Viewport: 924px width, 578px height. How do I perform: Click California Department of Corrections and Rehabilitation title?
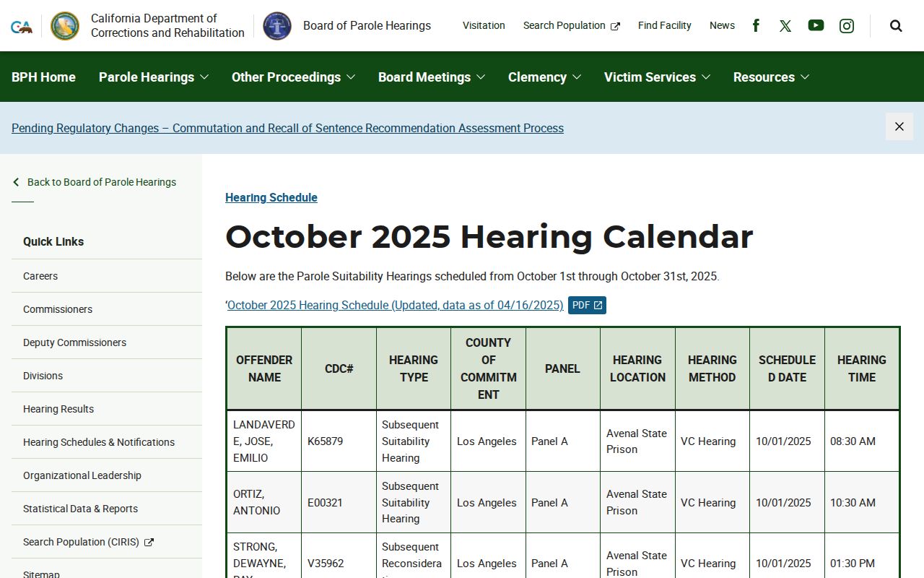point(167,26)
